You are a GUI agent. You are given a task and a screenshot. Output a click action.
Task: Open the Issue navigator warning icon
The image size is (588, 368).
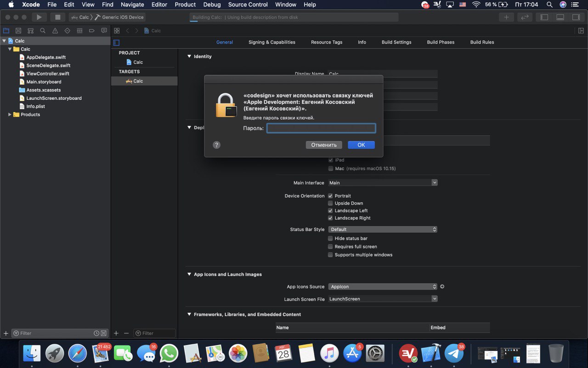[x=55, y=31]
